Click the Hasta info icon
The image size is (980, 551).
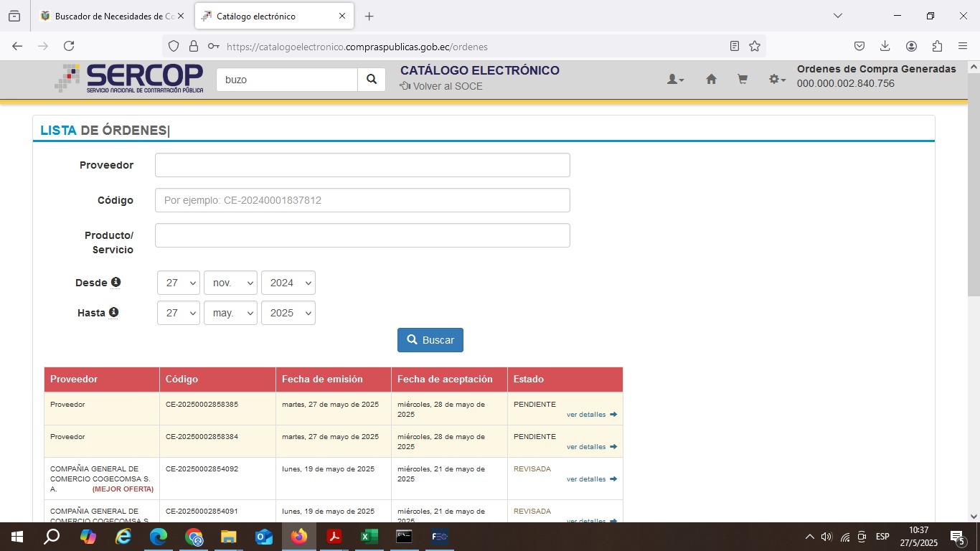(113, 313)
